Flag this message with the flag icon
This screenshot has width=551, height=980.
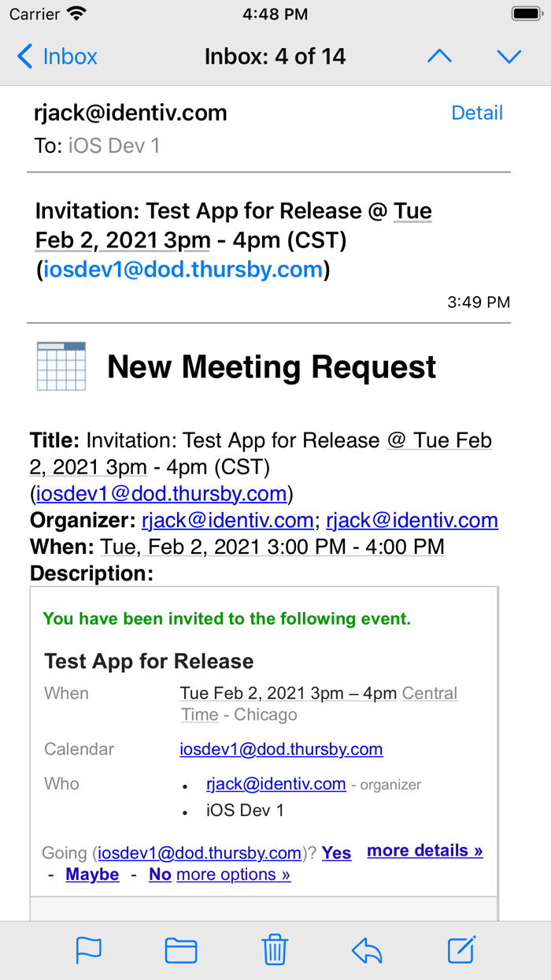(x=89, y=951)
